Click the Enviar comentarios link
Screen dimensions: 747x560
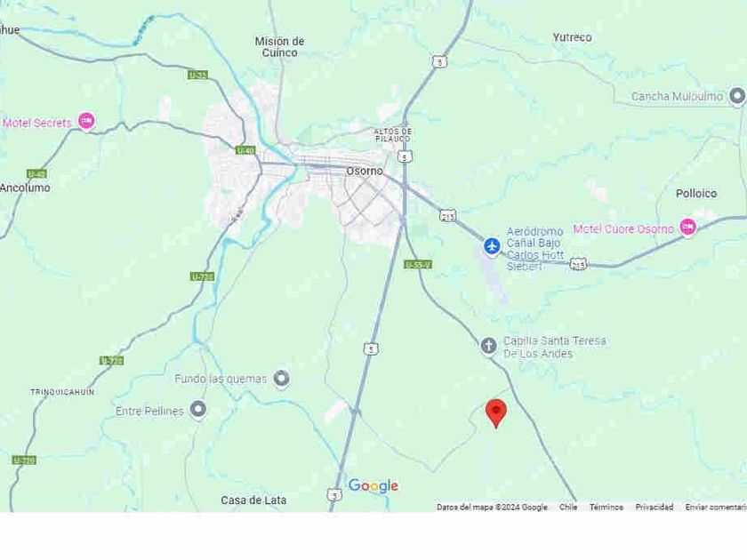click(x=716, y=508)
